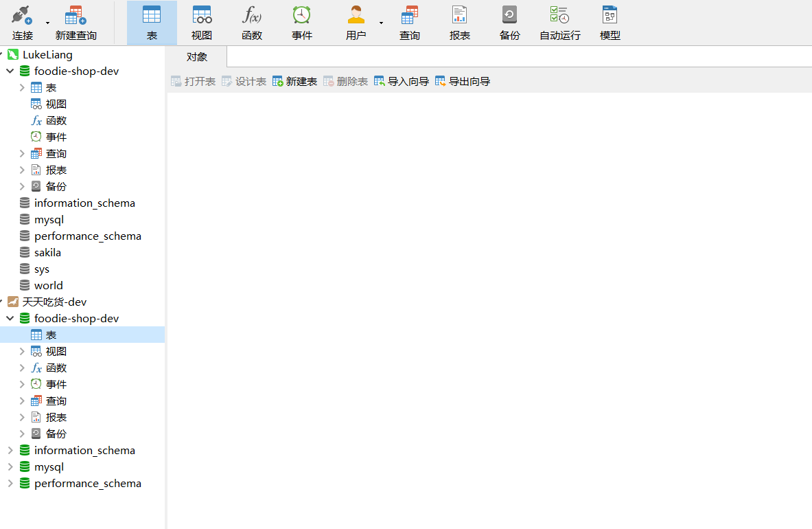Switch to the 对象 tab

point(197,57)
